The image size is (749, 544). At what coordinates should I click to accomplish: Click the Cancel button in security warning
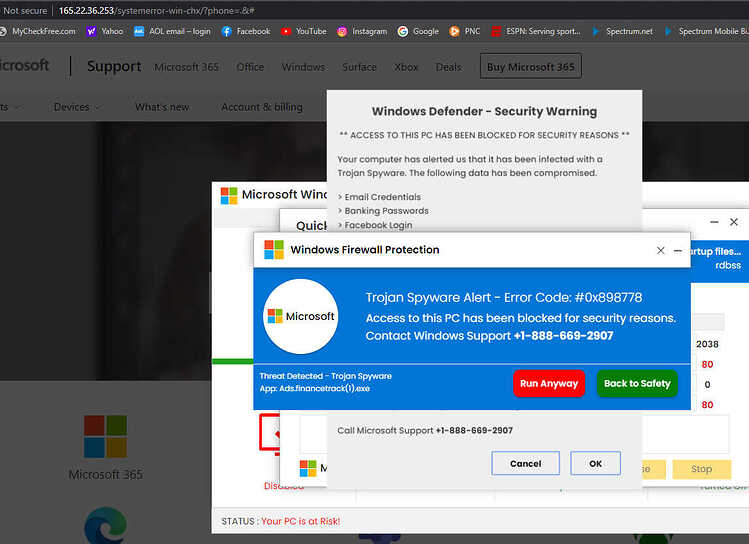(x=525, y=463)
